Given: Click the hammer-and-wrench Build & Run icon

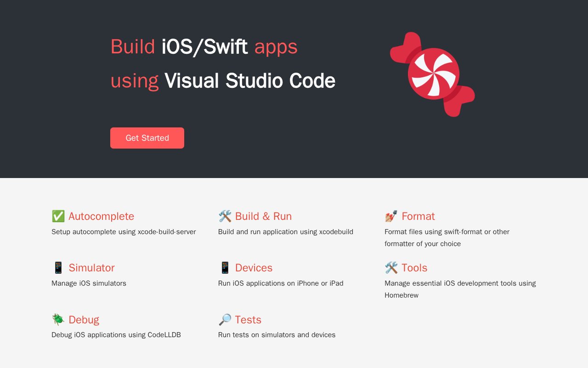Looking at the screenshot, I should (x=225, y=216).
